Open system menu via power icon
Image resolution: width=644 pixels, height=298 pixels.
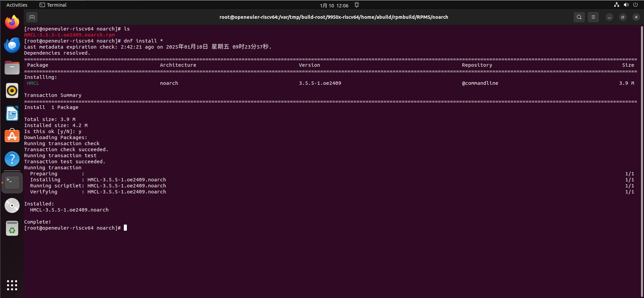[635, 5]
